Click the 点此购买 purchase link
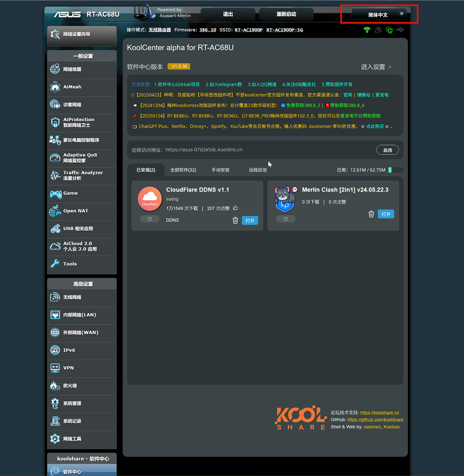The height and width of the screenshot is (476, 464). (x=375, y=126)
